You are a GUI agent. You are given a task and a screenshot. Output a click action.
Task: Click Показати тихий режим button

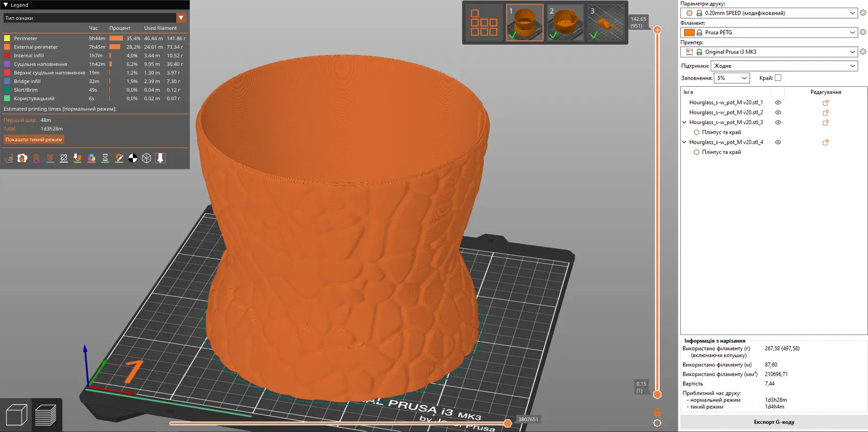click(x=34, y=140)
